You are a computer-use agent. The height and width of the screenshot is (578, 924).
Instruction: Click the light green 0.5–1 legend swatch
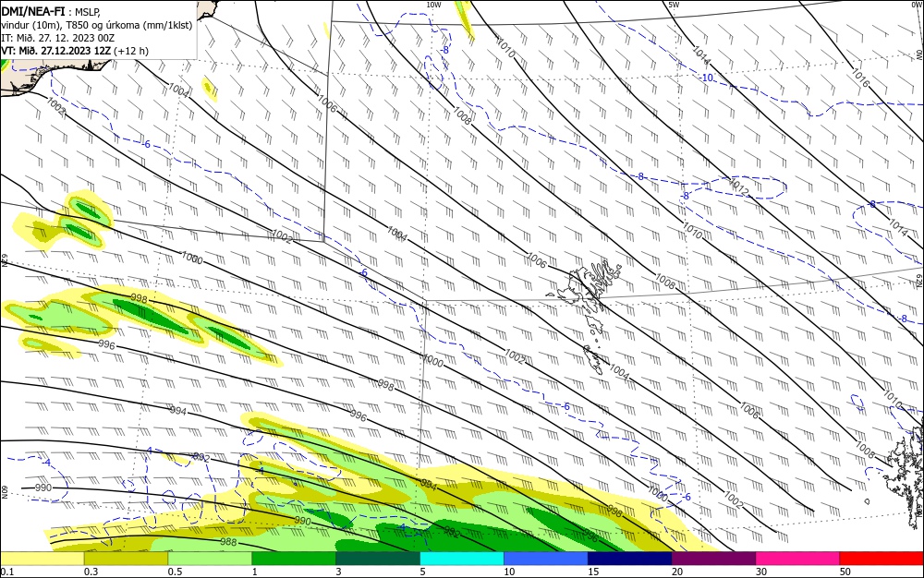click(x=210, y=559)
